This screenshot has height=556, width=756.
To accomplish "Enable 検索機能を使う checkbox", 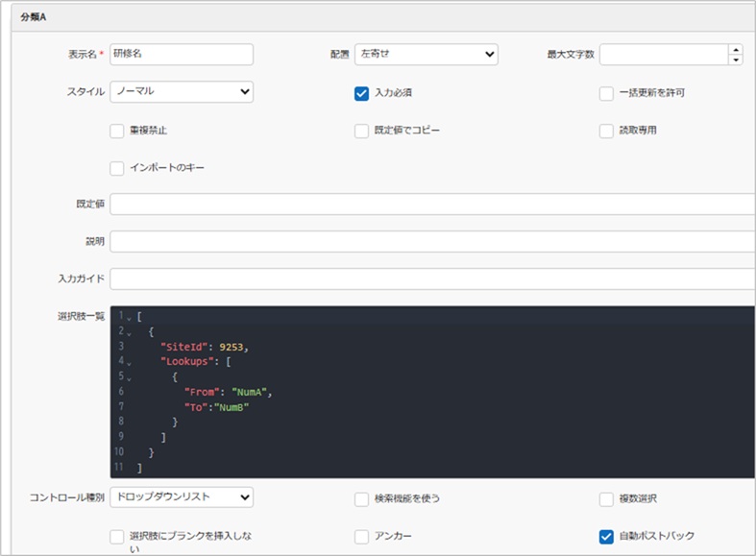I will pyautogui.click(x=361, y=499).
